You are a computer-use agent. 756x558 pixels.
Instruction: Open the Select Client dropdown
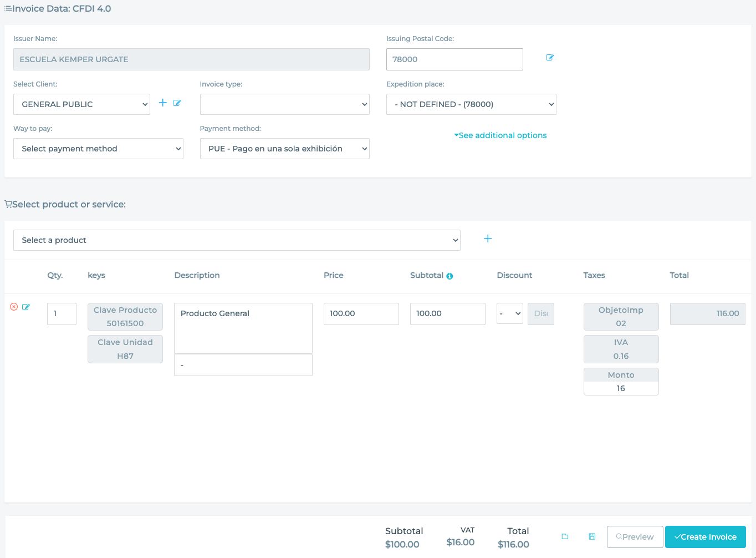click(81, 104)
